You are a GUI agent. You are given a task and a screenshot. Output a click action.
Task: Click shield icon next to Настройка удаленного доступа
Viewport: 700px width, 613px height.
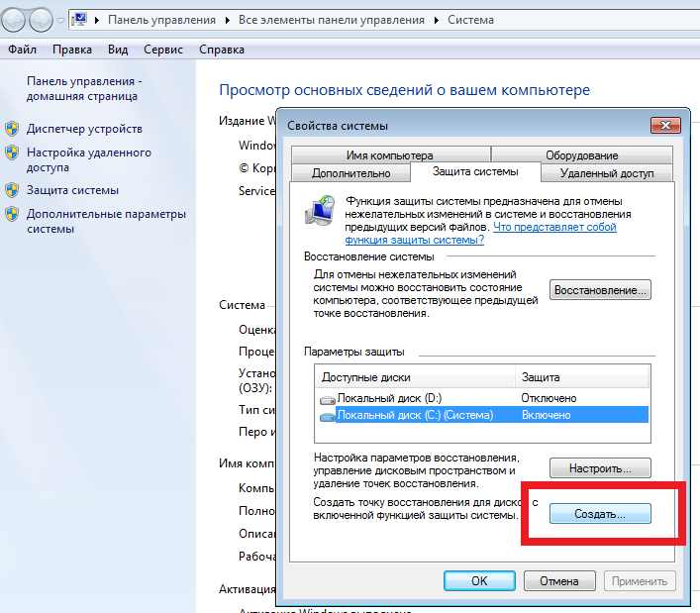12,153
